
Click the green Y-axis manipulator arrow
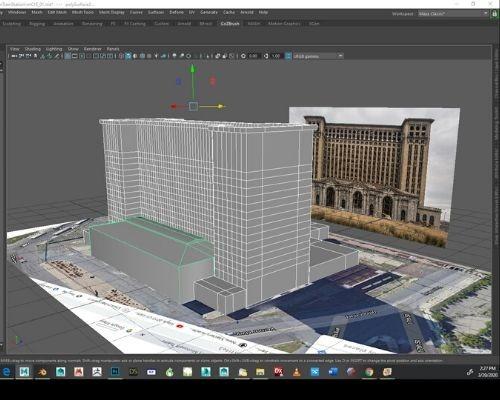(192, 69)
